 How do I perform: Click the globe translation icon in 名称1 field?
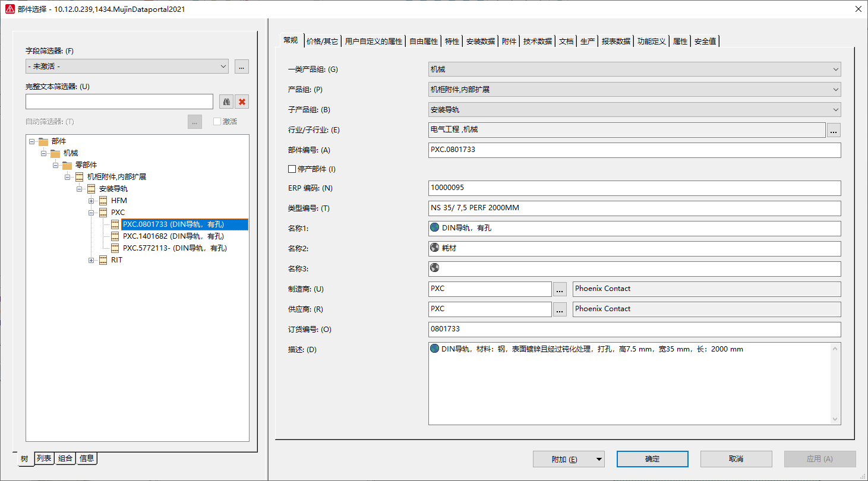[435, 227]
